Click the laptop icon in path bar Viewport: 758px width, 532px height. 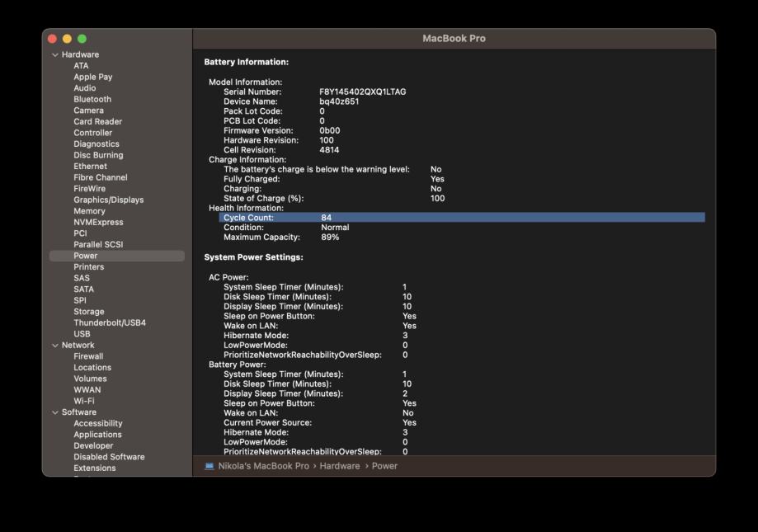210,466
